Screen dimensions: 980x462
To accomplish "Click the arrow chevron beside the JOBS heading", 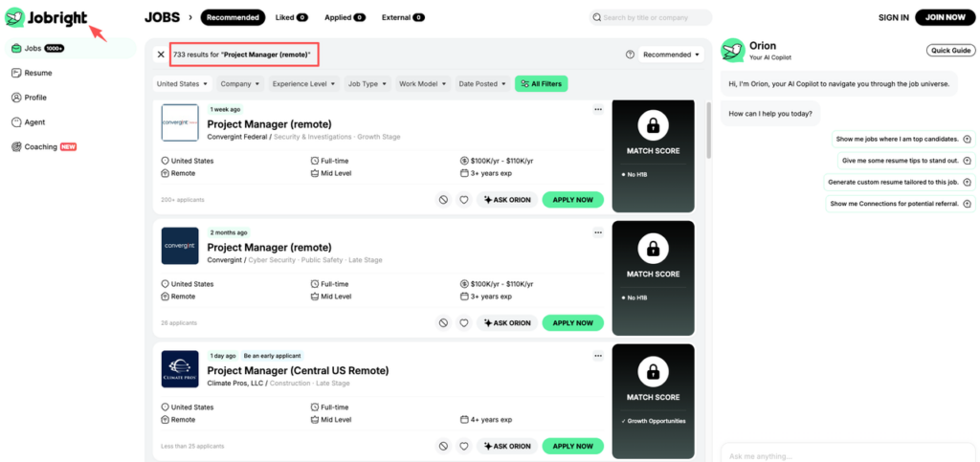I will tap(190, 17).
